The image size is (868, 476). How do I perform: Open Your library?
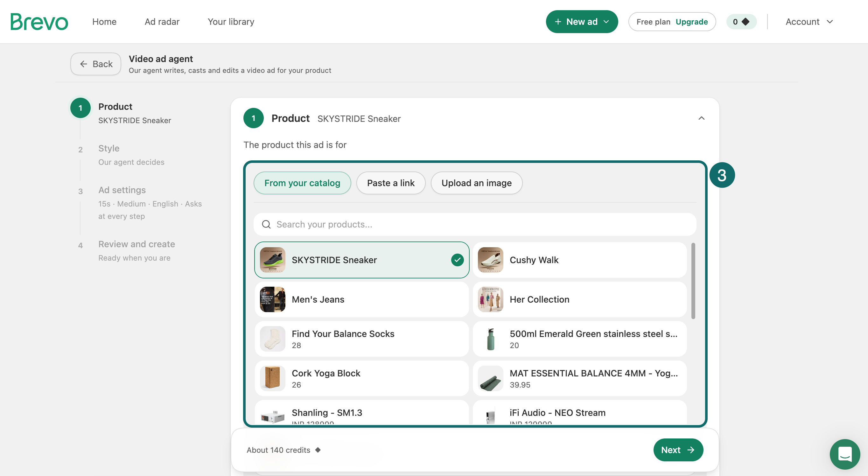[231, 22]
